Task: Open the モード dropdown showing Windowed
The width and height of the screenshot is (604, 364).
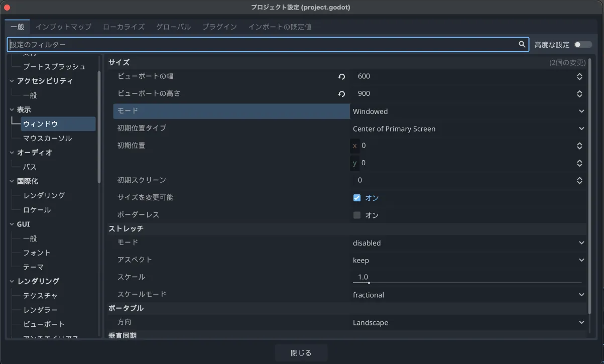Action: 467,111
